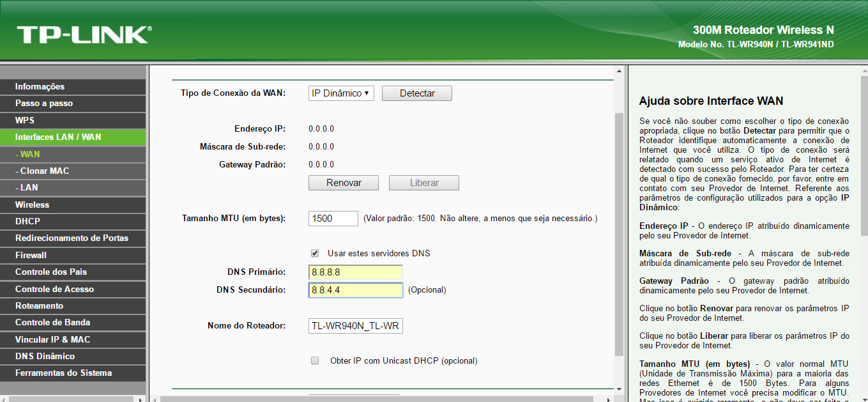The image size is (868, 402).
Task: Click the Liberar button
Action: point(424,183)
